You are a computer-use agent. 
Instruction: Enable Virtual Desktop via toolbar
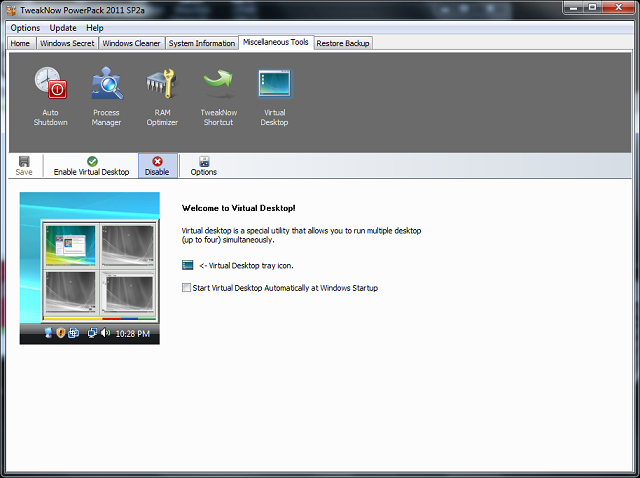point(91,166)
